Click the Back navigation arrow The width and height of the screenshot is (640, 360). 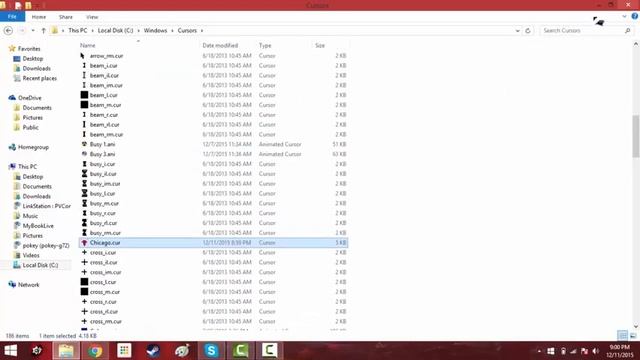[8, 31]
